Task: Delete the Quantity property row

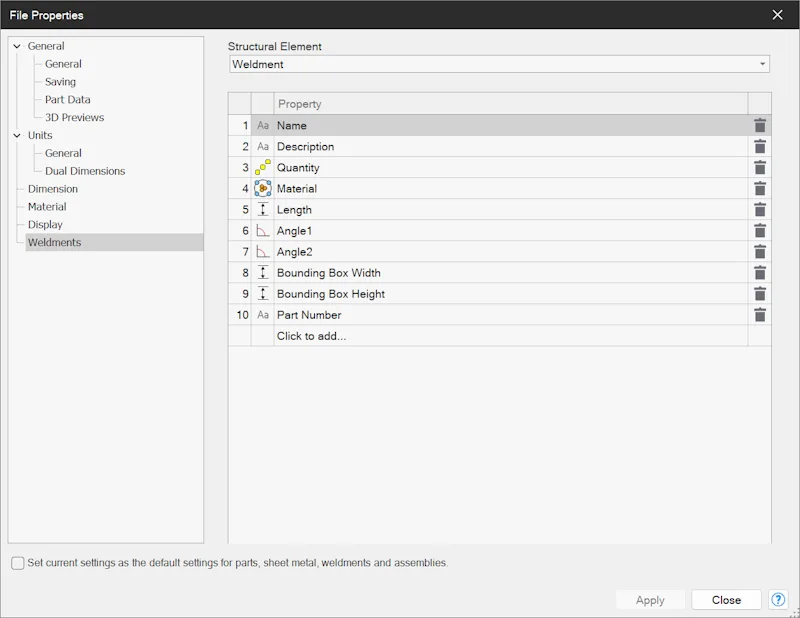Action: [760, 167]
